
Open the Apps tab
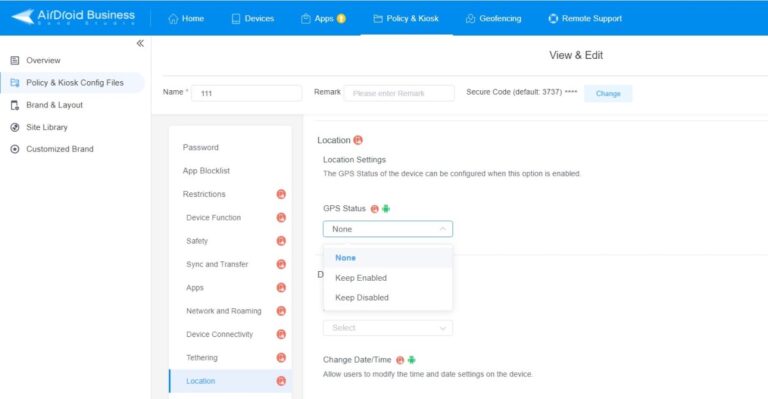click(323, 19)
